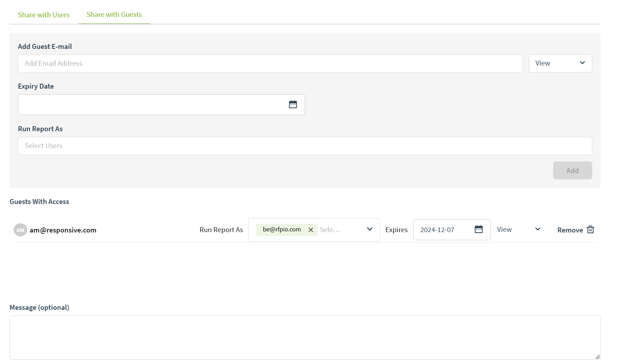Click the be@rfpio.com user chip
The height and width of the screenshot is (364, 619).
point(282,230)
